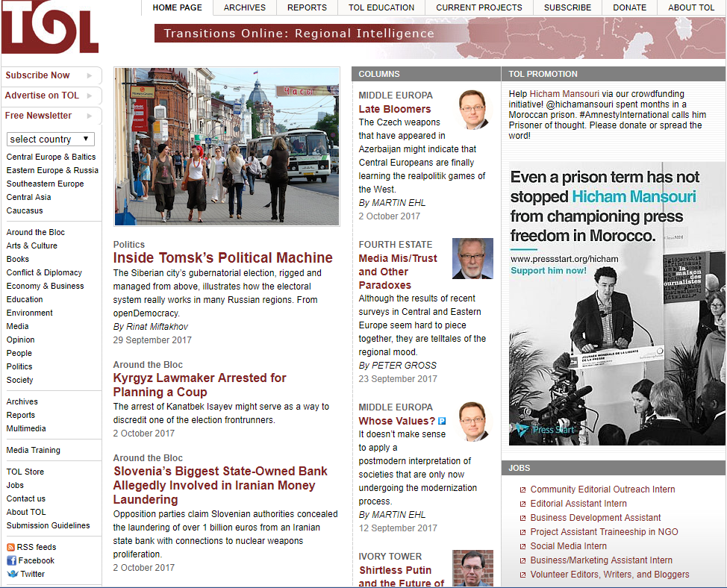This screenshot has width=727, height=588.
Task: Open Kyrgyz Lawmaker Arrested for Planning a Coup
Action: tap(199, 385)
